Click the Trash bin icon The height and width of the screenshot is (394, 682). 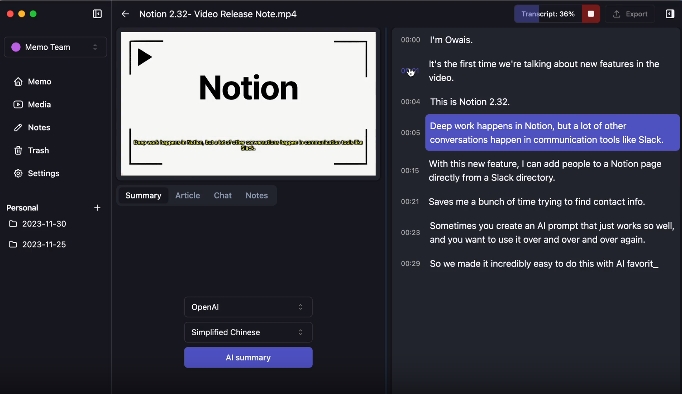tap(18, 150)
